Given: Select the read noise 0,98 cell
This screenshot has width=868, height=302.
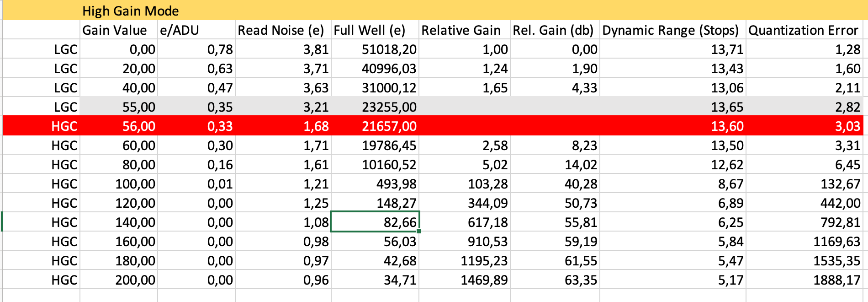Looking at the screenshot, I should (x=283, y=241).
